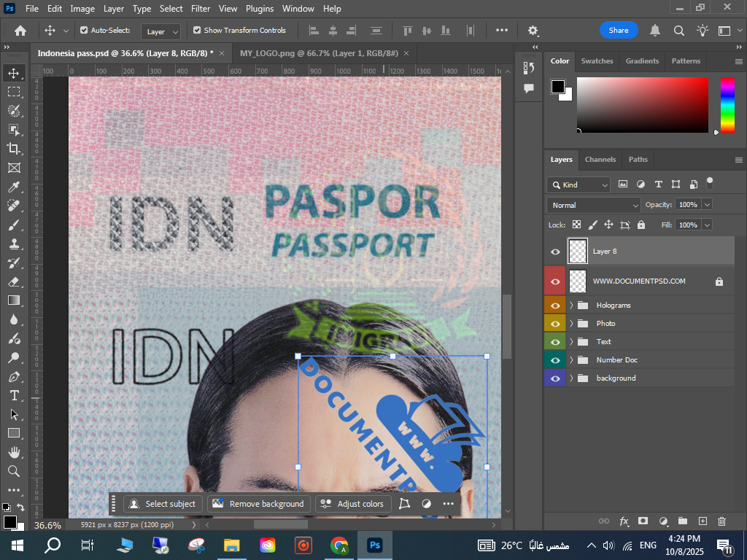Switch to the Channels tab

pos(600,160)
